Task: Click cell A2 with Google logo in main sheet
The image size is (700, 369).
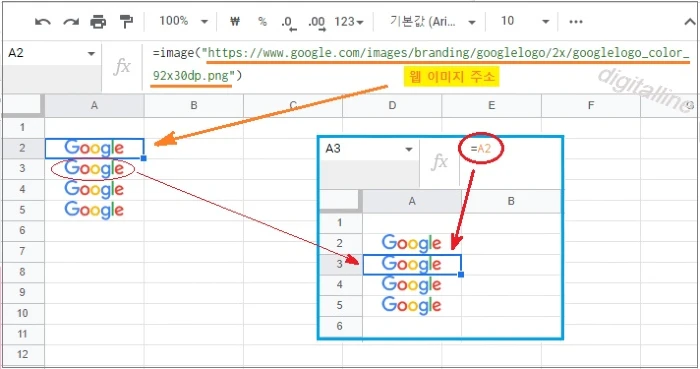Action: pyautogui.click(x=94, y=148)
